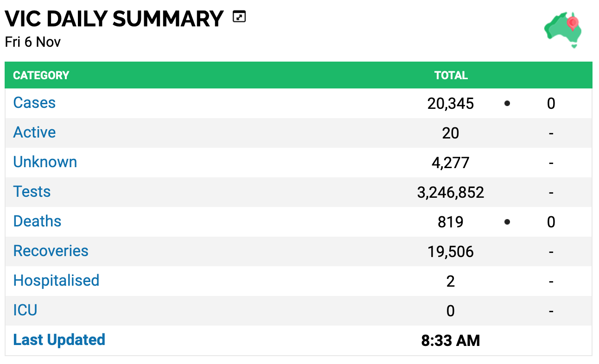Open the Hospitalised link

point(56,281)
